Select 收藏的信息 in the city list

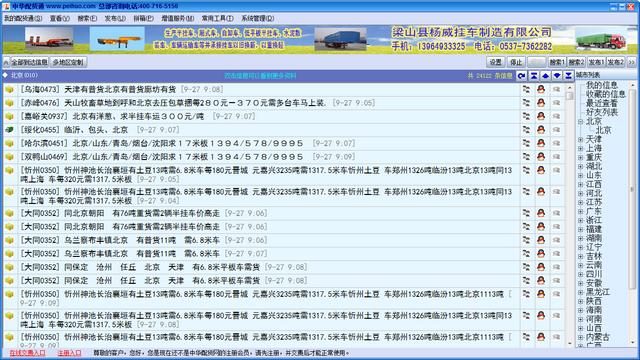coord(605,94)
